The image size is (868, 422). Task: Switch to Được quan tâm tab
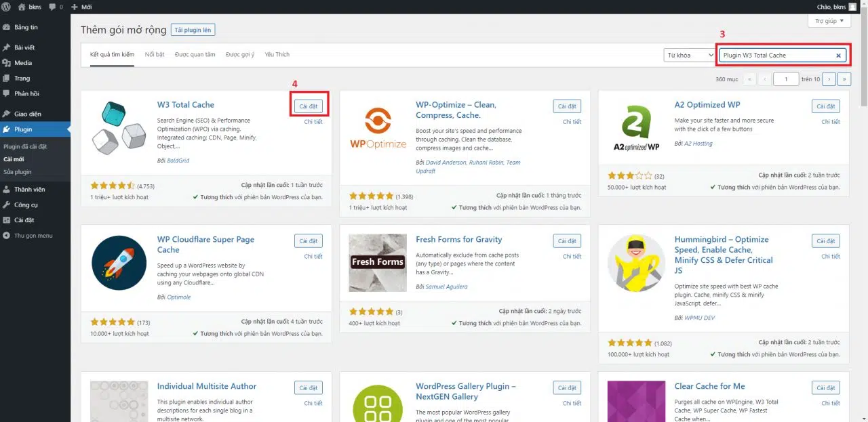[195, 54]
